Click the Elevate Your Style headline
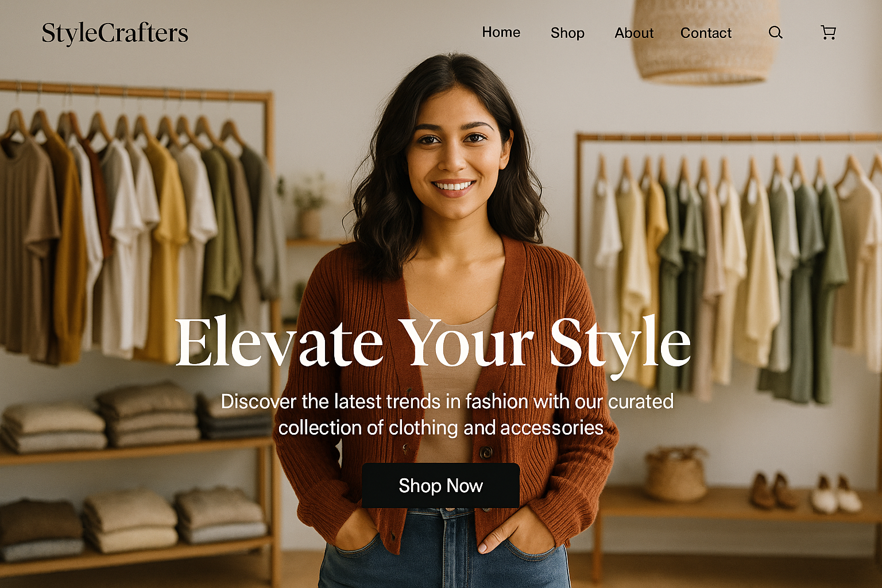Screen dimensions: 882x588 click(x=433, y=343)
